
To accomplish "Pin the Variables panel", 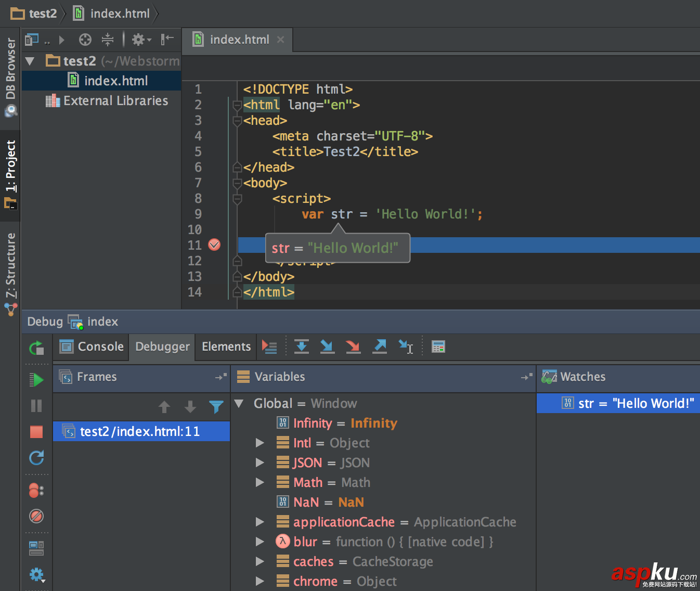I will pyautogui.click(x=527, y=377).
